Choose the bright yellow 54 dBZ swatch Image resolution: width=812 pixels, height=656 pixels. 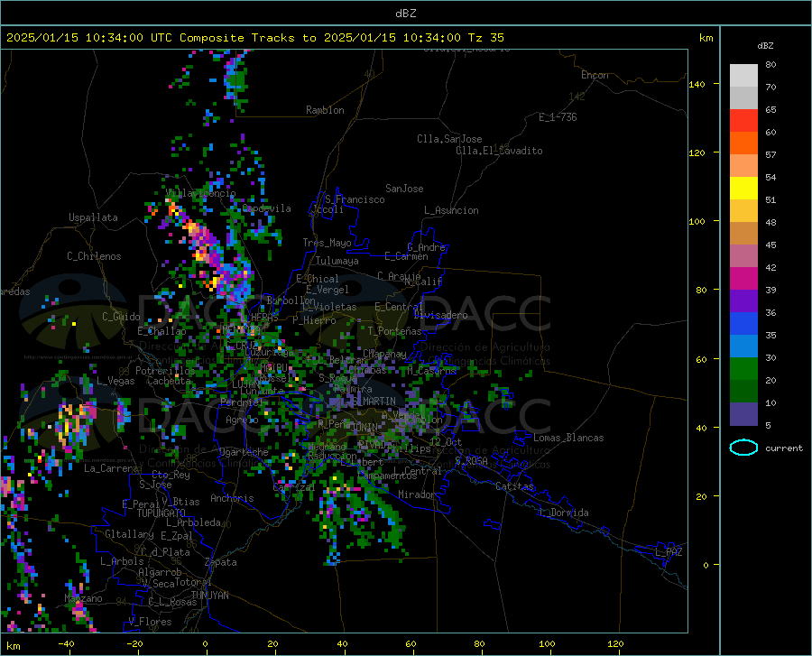pos(743,189)
